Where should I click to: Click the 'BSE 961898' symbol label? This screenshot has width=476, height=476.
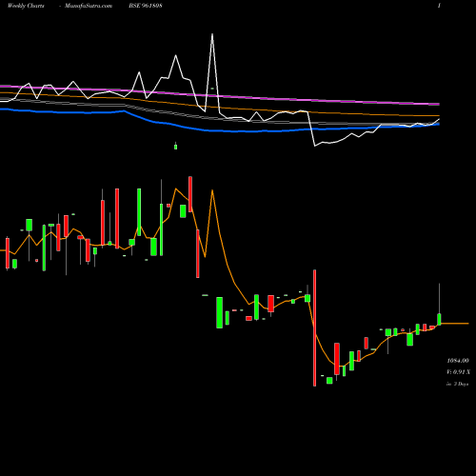[x=146, y=6]
